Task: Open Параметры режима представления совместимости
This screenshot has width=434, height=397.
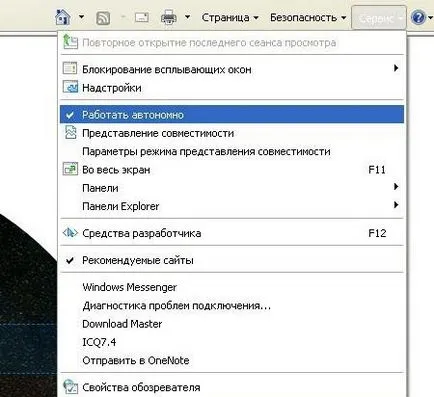Action: click(x=232, y=151)
